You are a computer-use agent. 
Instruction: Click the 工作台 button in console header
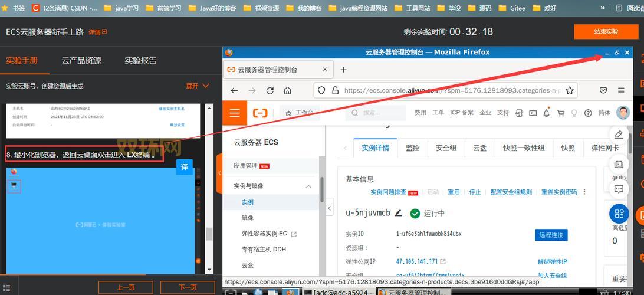pyautogui.click(x=300, y=113)
